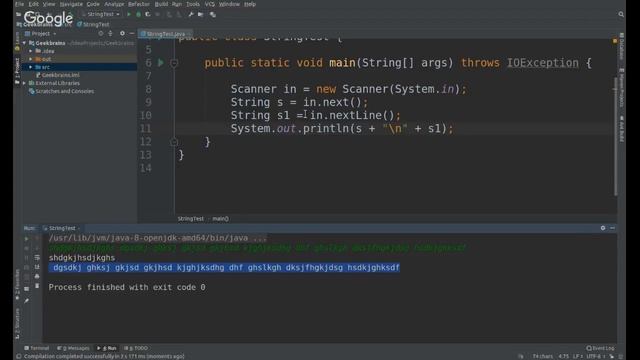Collapse the main method fold at line 6
The image size is (640, 360).
174,63
